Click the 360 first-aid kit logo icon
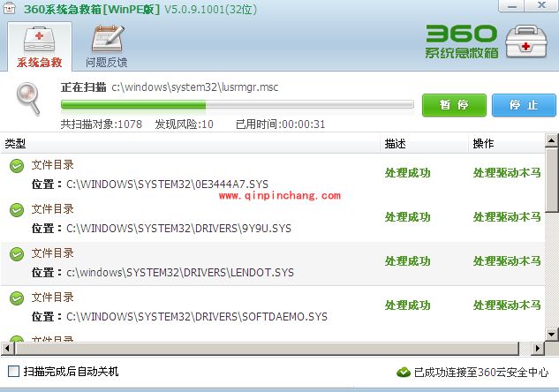Viewport: 559px width, 392px height. (526, 41)
